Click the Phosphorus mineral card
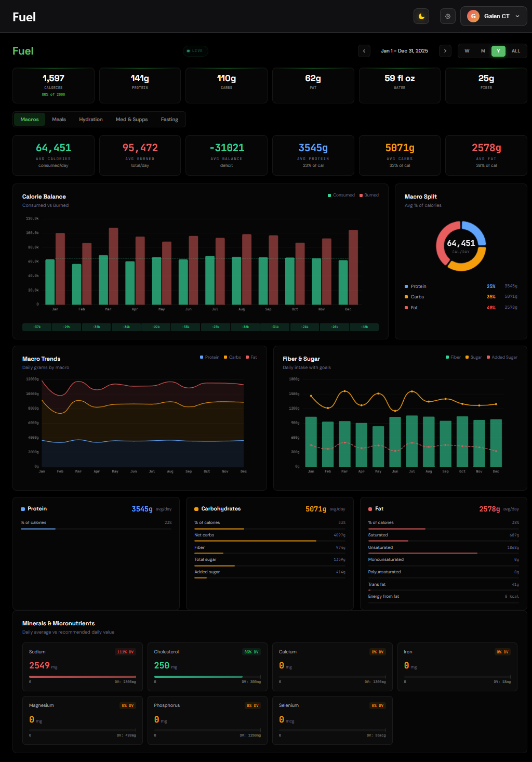 pos(207,720)
